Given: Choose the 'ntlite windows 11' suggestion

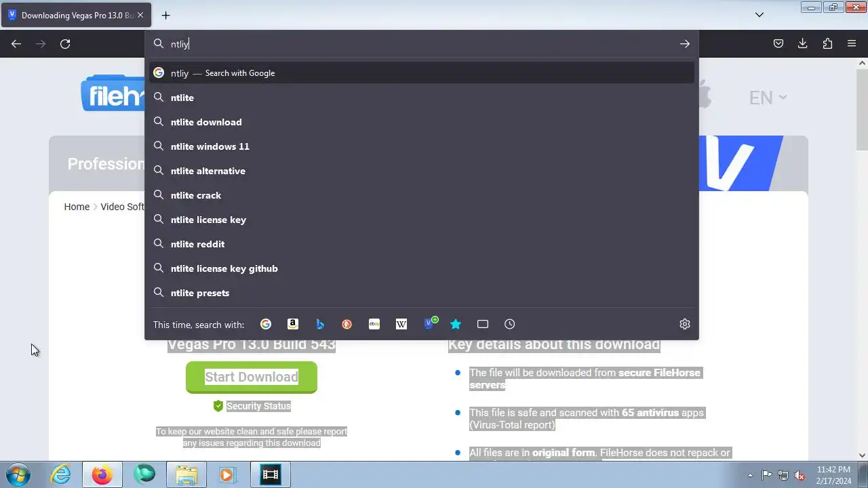Looking at the screenshot, I should click(422, 146).
